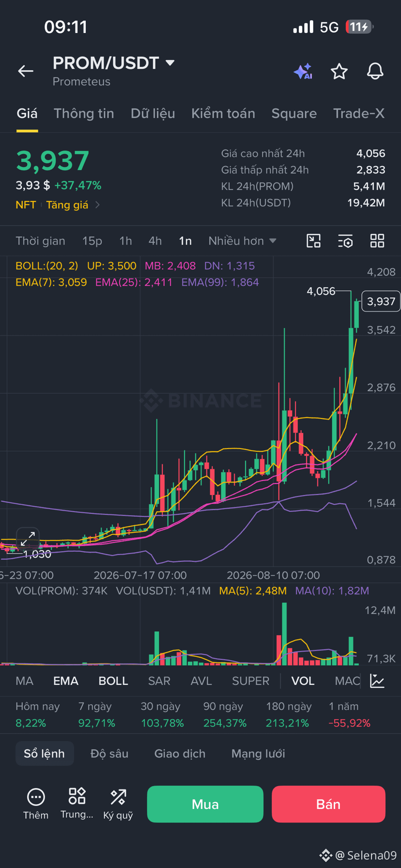The width and height of the screenshot is (401, 868).
Task: Switch to the Kiểm toán tab
Action: click(x=223, y=113)
